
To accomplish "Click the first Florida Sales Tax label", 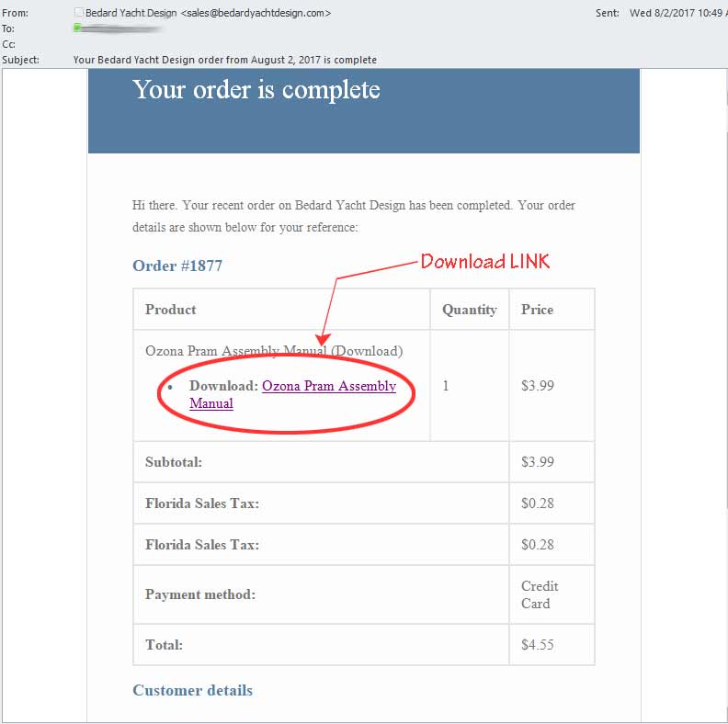I will tap(202, 503).
